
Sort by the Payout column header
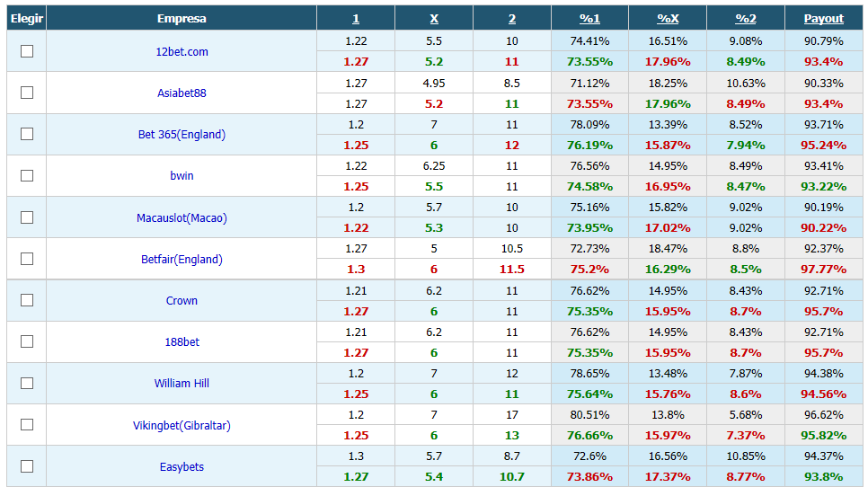click(824, 19)
